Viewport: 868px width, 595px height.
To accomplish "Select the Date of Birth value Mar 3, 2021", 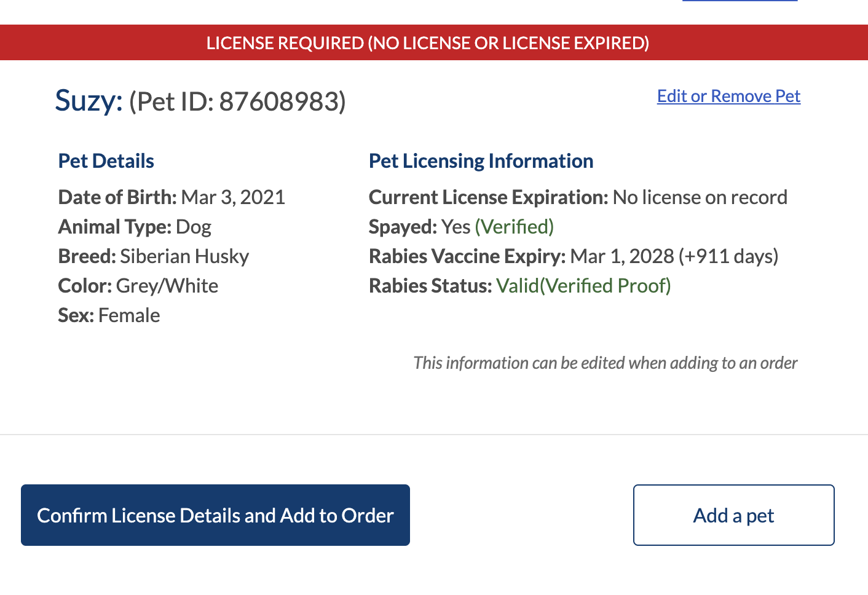I will pos(233,197).
